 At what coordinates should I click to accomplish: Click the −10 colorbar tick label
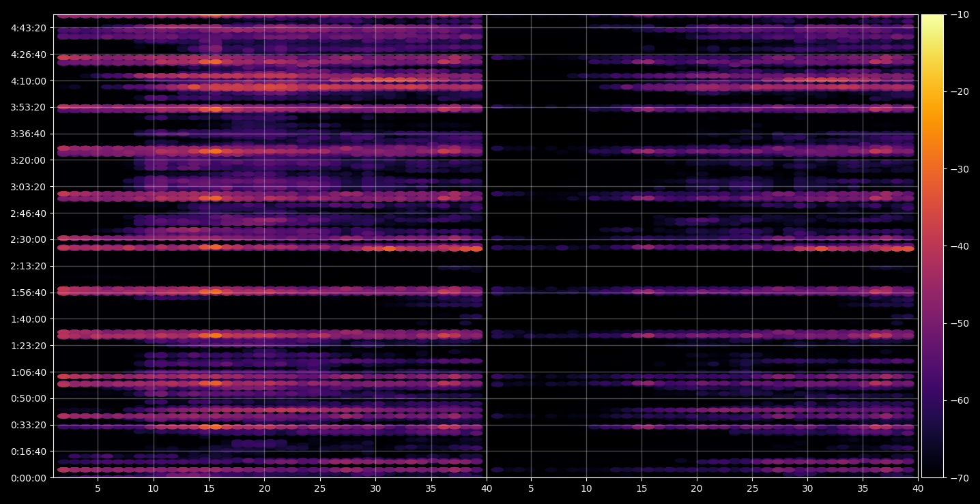point(959,15)
